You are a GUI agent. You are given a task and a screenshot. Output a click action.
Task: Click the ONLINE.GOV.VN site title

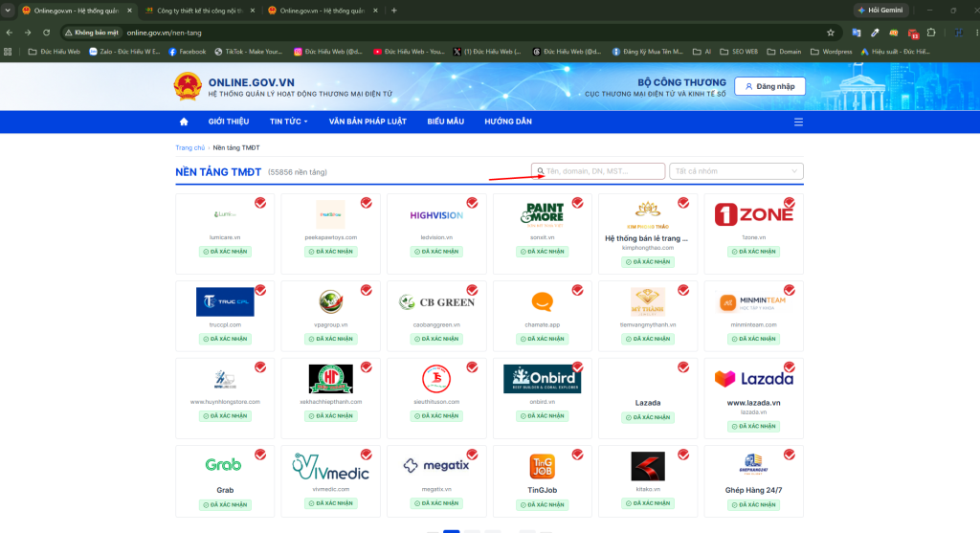tap(252, 82)
